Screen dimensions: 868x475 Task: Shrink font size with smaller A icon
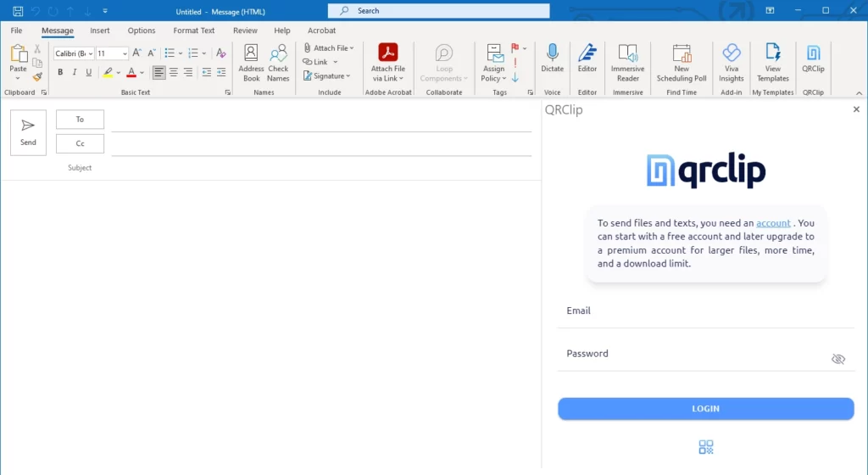[151, 53]
